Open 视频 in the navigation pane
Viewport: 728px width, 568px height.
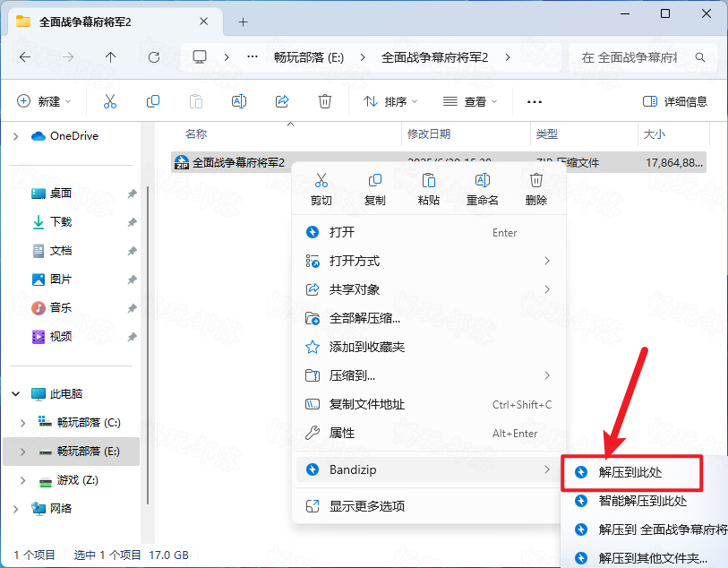pyautogui.click(x=61, y=336)
